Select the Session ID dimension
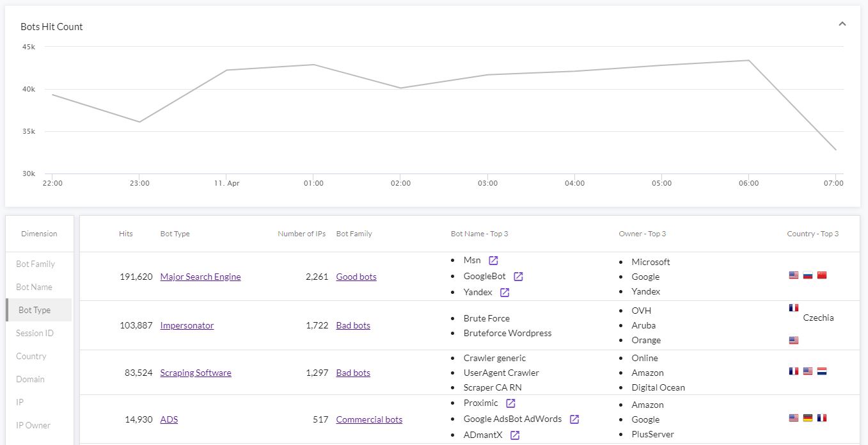Viewport: 868px width, 445px height. pyautogui.click(x=36, y=333)
